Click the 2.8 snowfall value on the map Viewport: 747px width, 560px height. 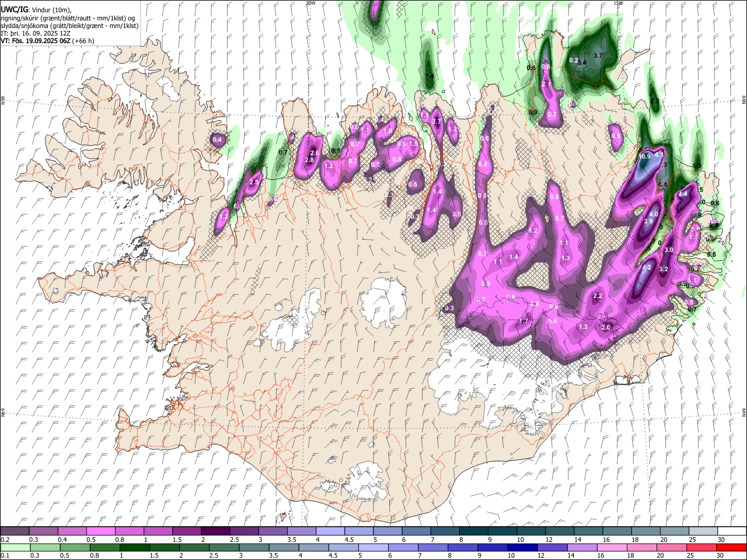(x=310, y=160)
